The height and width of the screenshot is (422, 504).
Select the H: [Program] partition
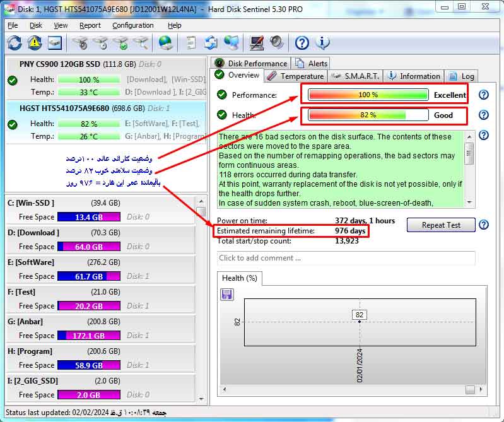100,358
